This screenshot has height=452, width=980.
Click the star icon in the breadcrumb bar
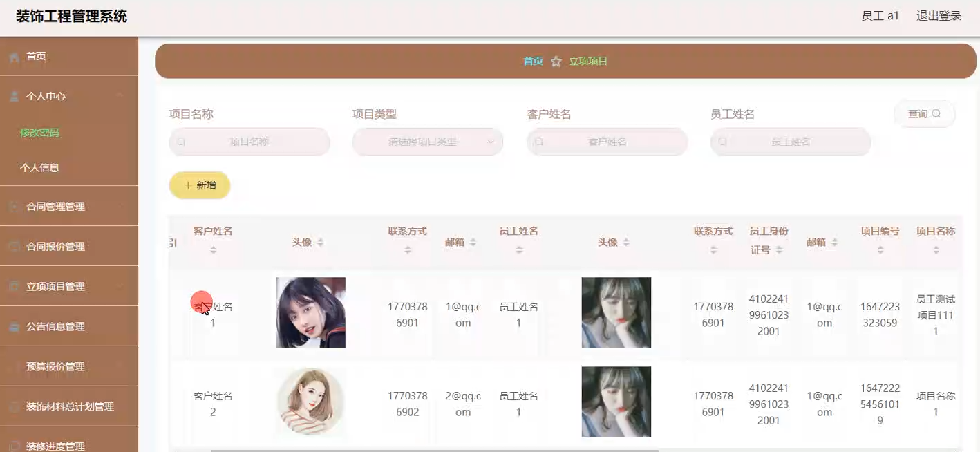556,62
